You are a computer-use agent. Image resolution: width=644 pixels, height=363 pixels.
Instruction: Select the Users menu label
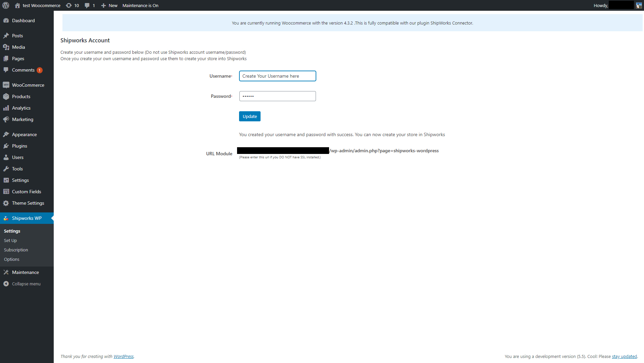pos(18,157)
